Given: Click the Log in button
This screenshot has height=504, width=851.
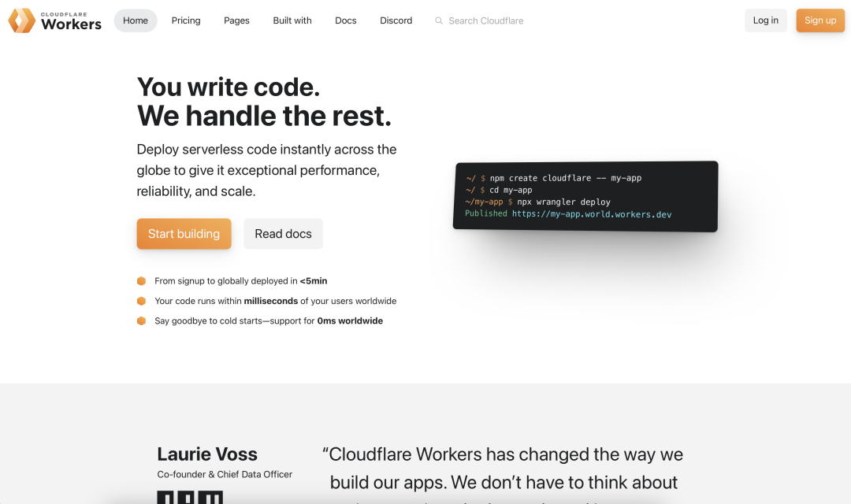Looking at the screenshot, I should click(766, 20).
